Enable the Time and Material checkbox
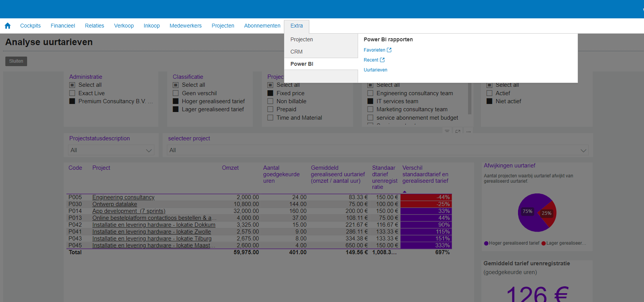 pos(270,118)
